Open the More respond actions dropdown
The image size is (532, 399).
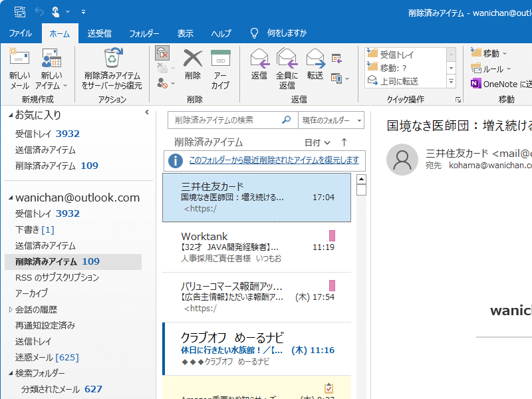click(x=340, y=78)
